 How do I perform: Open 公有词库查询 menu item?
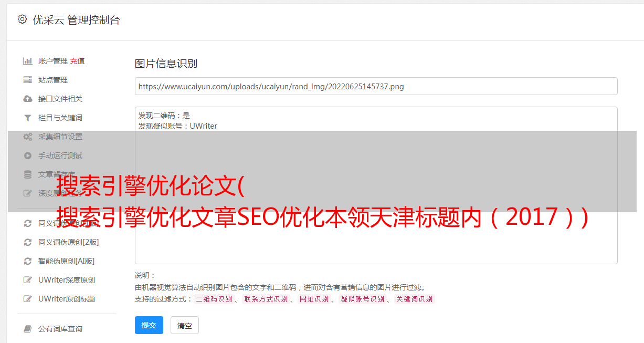tap(60, 329)
